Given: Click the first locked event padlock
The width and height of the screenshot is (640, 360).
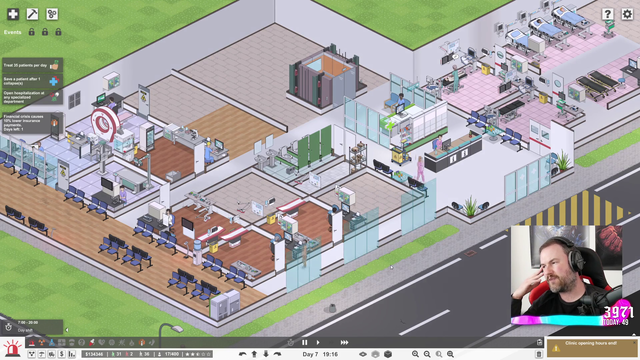Looking at the screenshot, I should (31, 32).
